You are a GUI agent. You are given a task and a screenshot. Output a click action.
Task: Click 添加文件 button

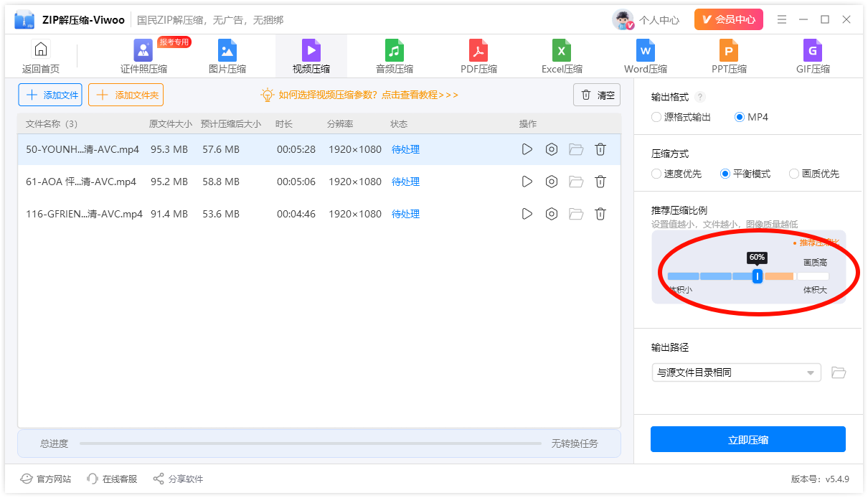pos(50,95)
